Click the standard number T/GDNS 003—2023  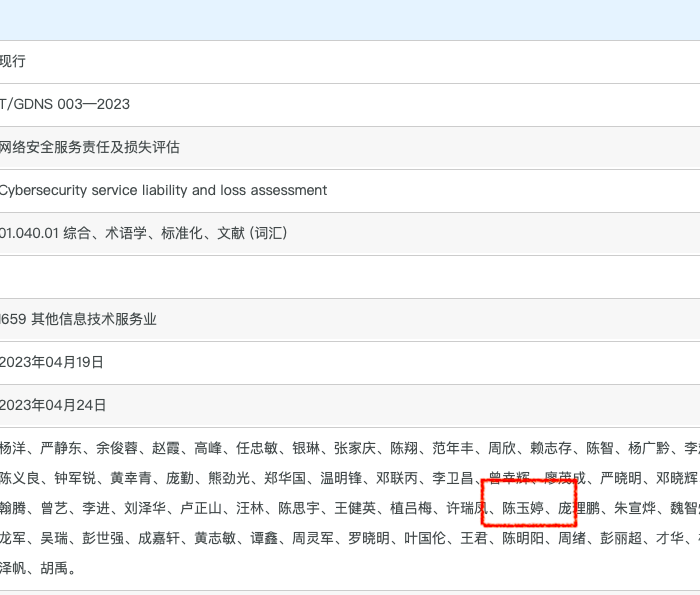coord(65,104)
